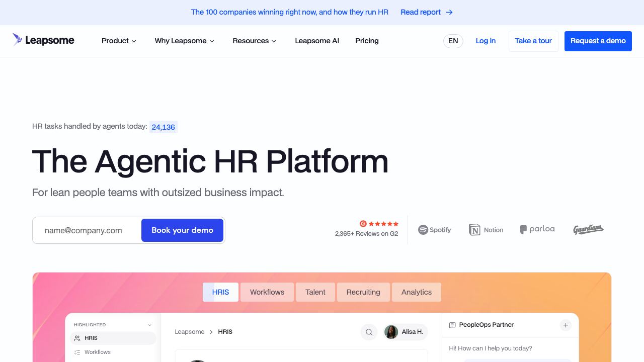Open the EN language selector
Viewport: 644px width, 362px height.
(x=453, y=41)
